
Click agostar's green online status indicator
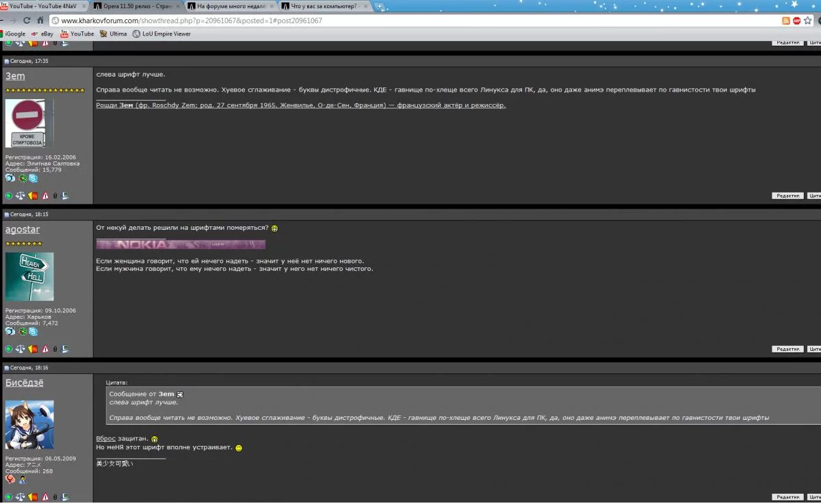(x=9, y=349)
